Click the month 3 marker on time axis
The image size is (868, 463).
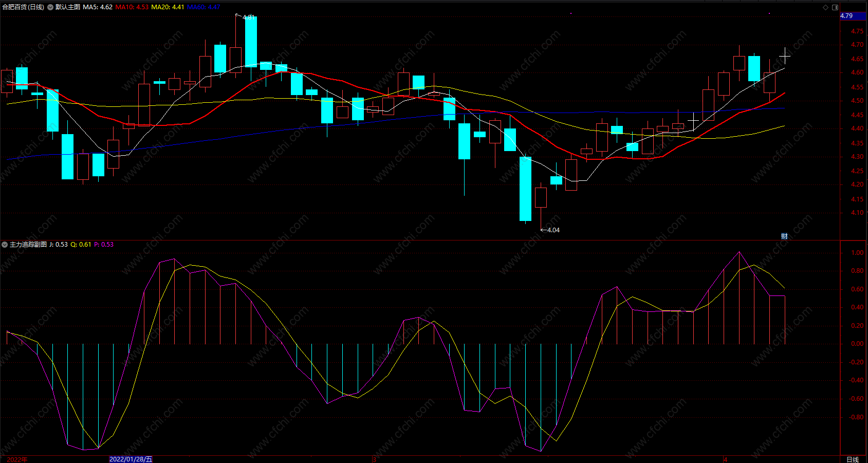(x=374, y=459)
